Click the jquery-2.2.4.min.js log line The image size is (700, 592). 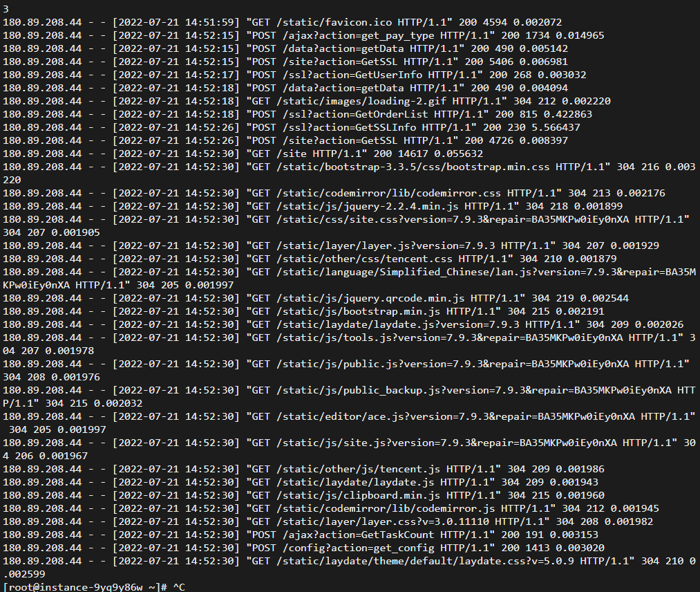[x=312, y=206]
